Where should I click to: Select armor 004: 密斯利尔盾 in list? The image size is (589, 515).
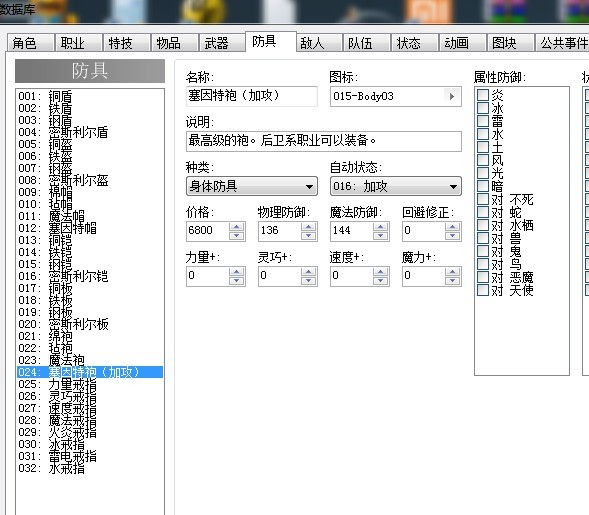pyautogui.click(x=90, y=132)
